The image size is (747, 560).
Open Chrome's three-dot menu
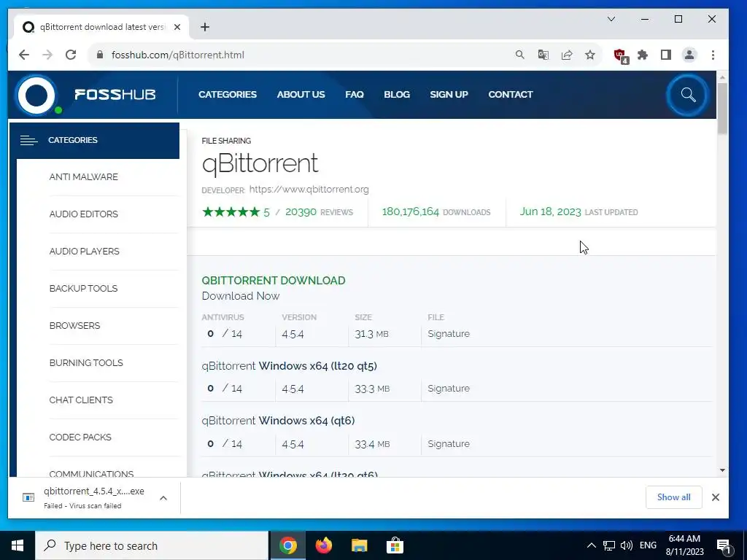(x=713, y=55)
